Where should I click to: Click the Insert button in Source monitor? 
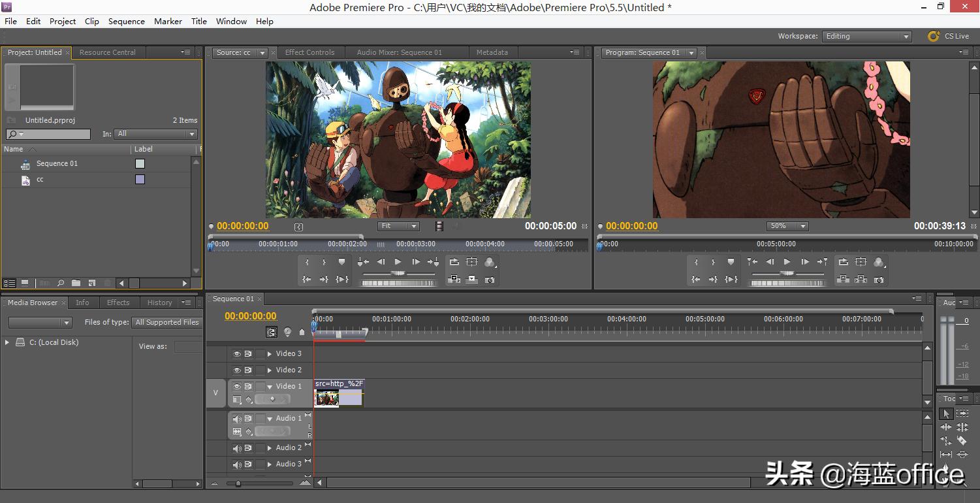tap(454, 280)
